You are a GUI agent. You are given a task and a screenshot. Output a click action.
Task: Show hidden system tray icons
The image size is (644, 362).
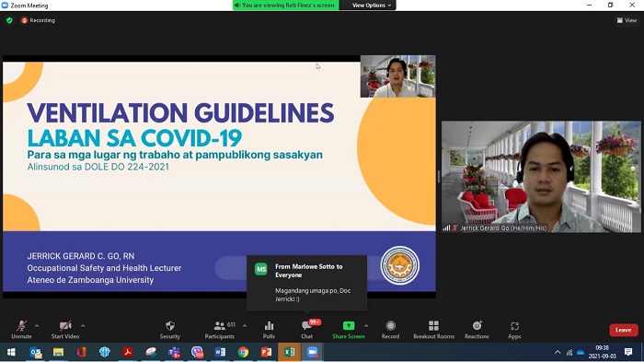point(558,352)
